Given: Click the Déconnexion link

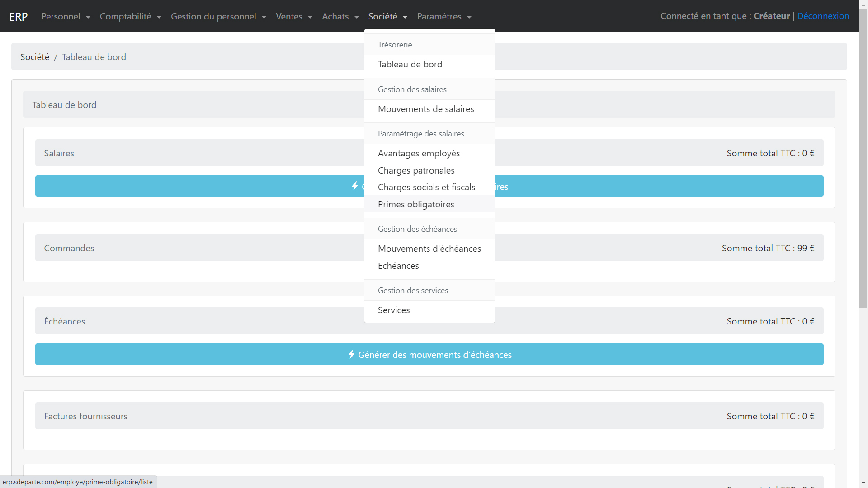Looking at the screenshot, I should point(823,16).
